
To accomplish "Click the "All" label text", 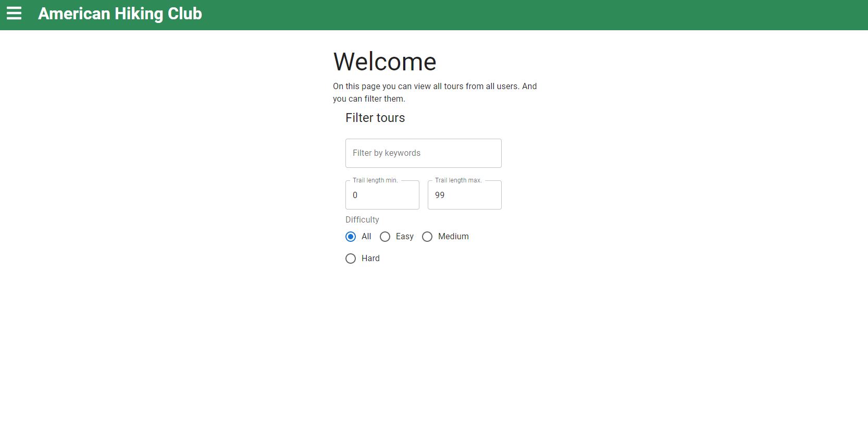I will (x=366, y=237).
